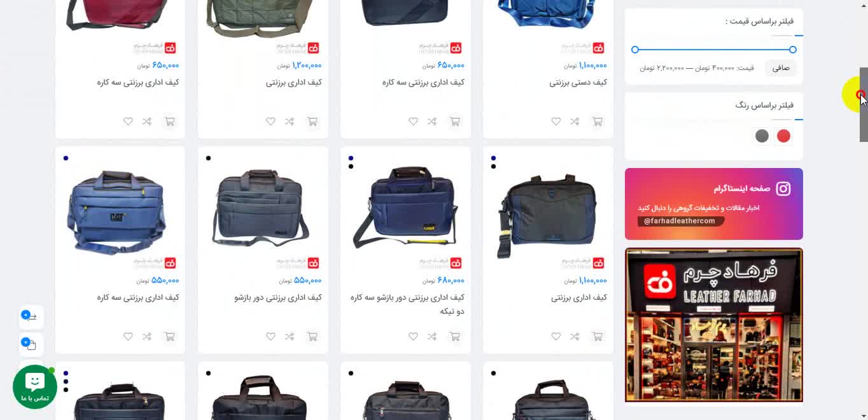Open the Instagram icon in the banner
This screenshot has width=868, height=420.
click(783, 189)
